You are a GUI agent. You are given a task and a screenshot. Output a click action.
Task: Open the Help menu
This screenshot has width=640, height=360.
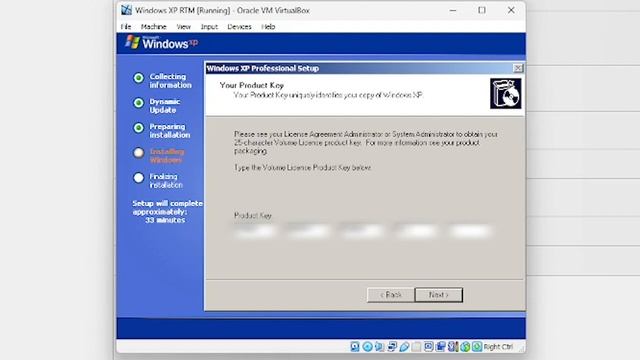point(268,27)
